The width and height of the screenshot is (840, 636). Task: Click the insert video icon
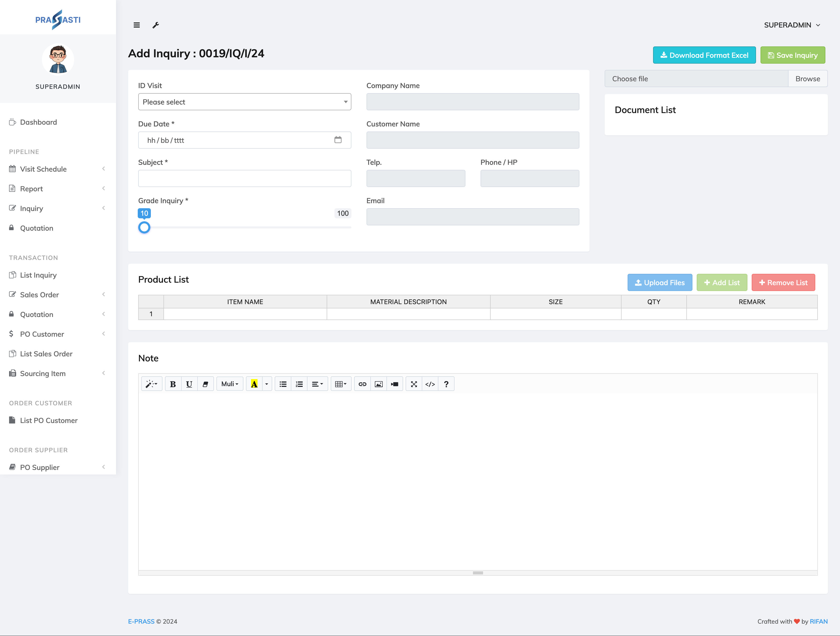395,384
